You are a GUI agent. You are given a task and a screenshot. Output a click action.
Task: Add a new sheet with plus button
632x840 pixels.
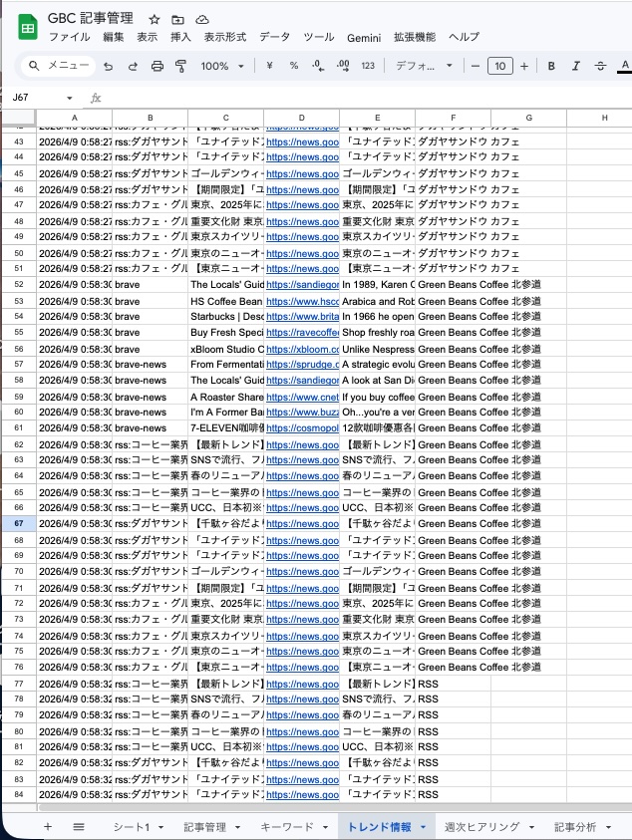click(x=48, y=827)
